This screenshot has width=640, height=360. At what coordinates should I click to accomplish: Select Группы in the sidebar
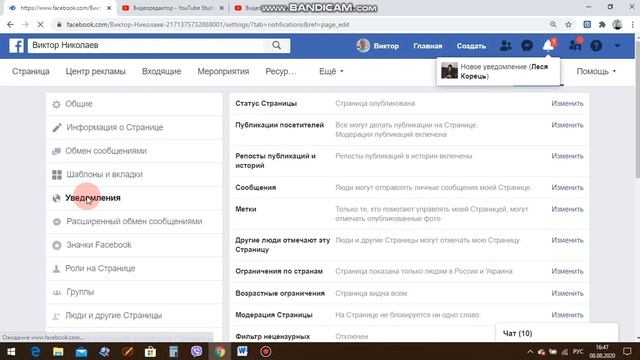[134, 292]
